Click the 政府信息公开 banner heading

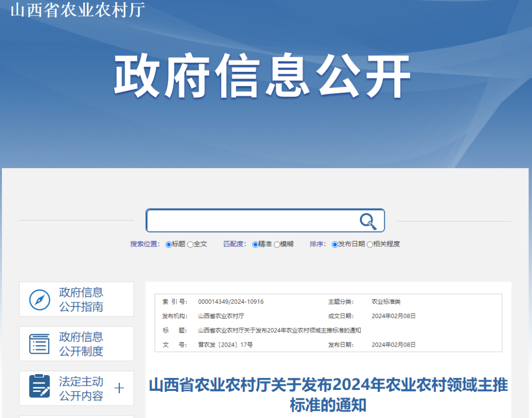[262, 76]
